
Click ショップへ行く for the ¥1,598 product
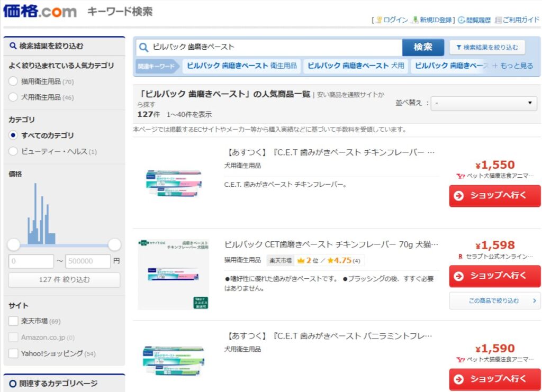[x=495, y=276]
